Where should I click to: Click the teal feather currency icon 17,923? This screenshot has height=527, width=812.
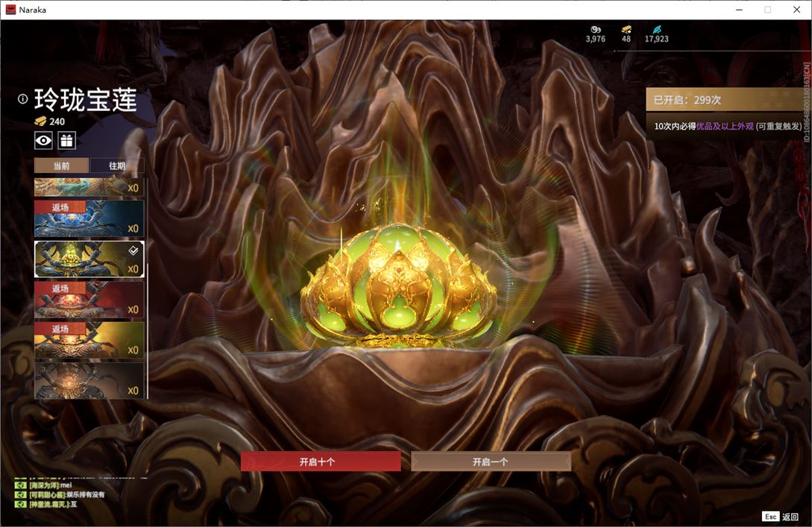click(x=657, y=30)
